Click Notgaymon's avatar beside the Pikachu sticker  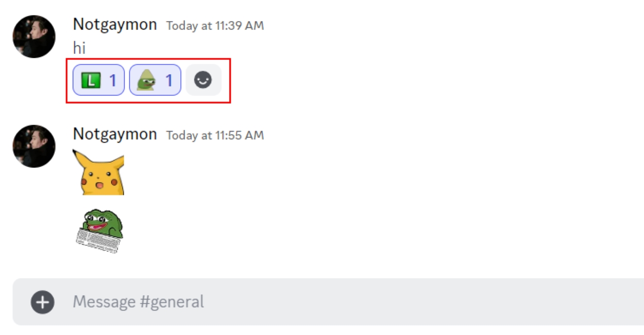33,146
